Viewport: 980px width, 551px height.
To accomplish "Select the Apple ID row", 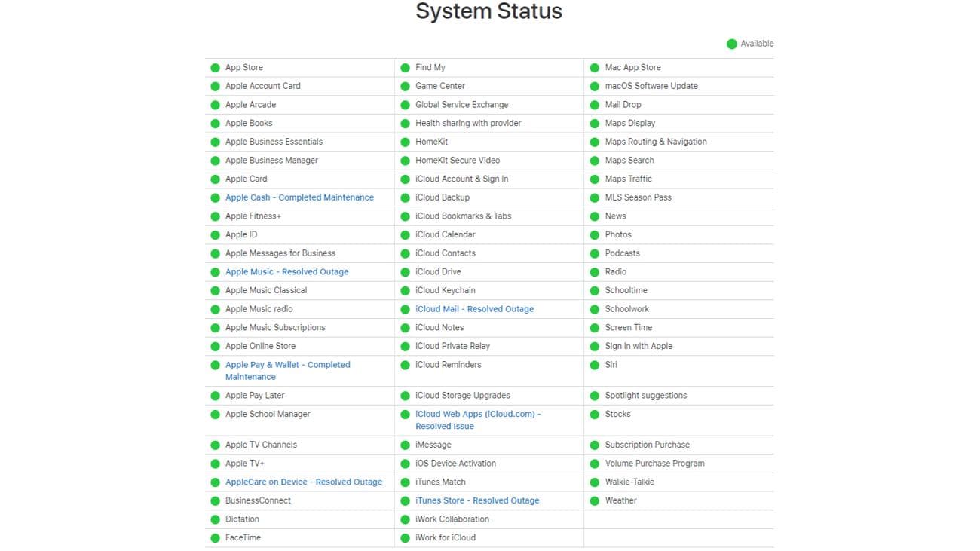I will (x=240, y=234).
